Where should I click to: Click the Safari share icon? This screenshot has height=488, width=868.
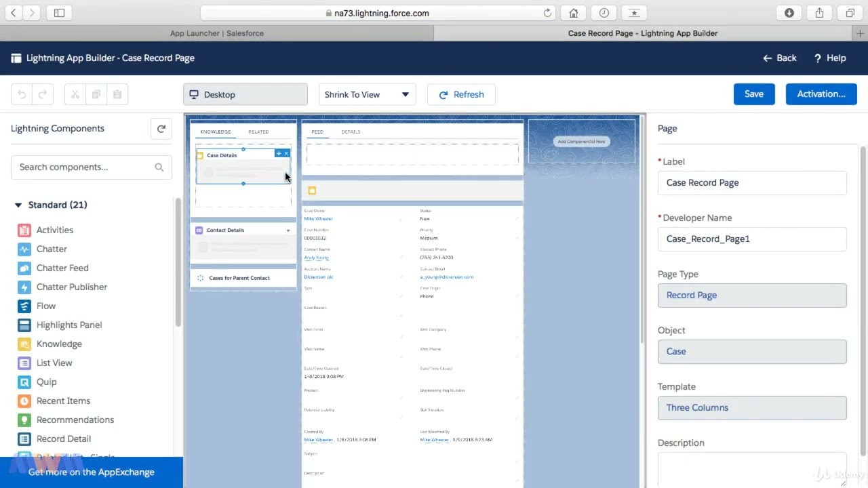click(819, 13)
